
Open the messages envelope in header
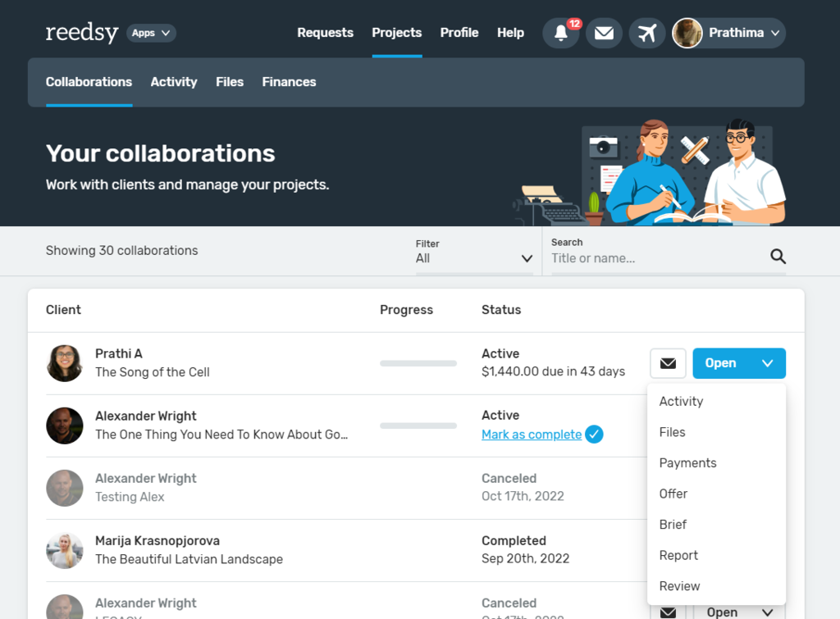click(x=604, y=33)
